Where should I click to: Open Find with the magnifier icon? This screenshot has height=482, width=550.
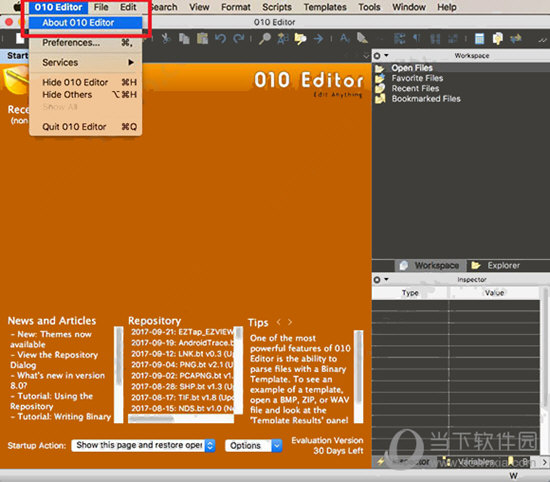point(265,38)
